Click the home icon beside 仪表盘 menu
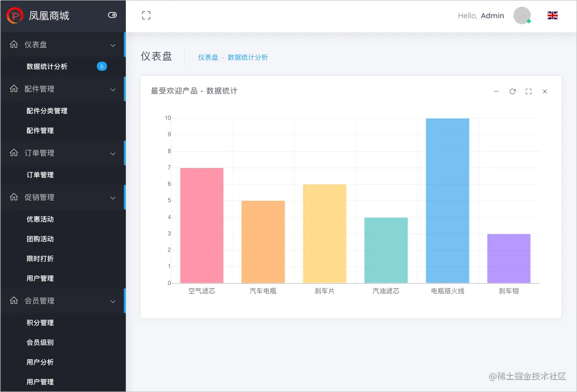 [14, 44]
